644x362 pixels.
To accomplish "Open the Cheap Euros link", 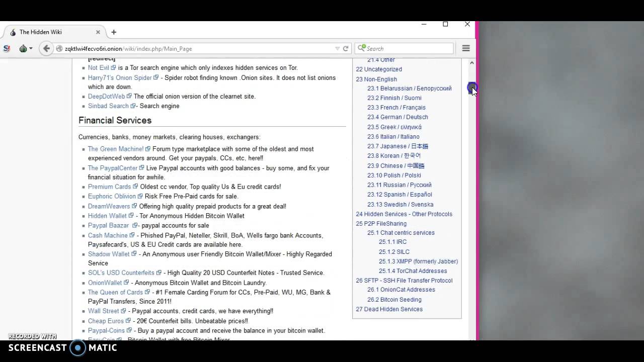I will (106, 321).
